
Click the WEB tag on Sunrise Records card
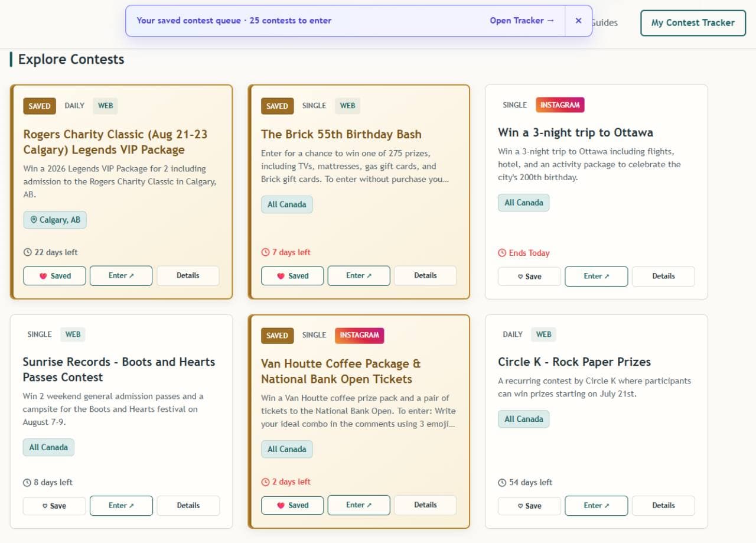(73, 335)
